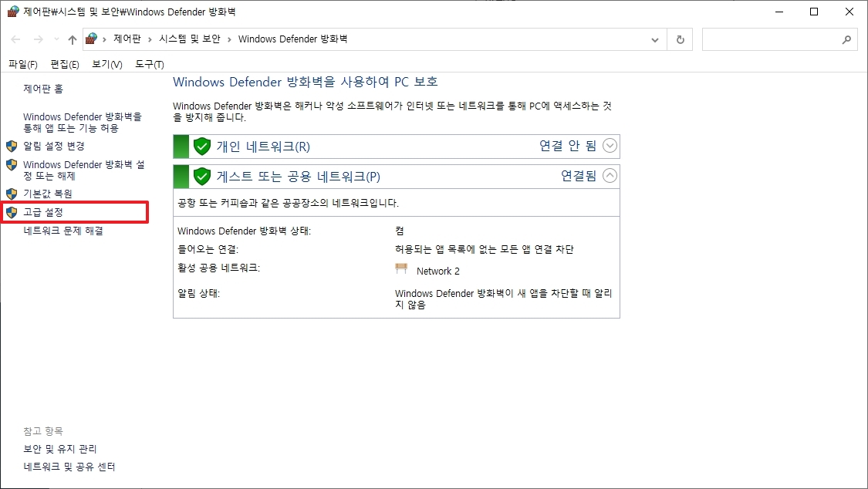Open the 도구(T) menu
Screen dimensions: 868x489
pyautogui.click(x=150, y=64)
